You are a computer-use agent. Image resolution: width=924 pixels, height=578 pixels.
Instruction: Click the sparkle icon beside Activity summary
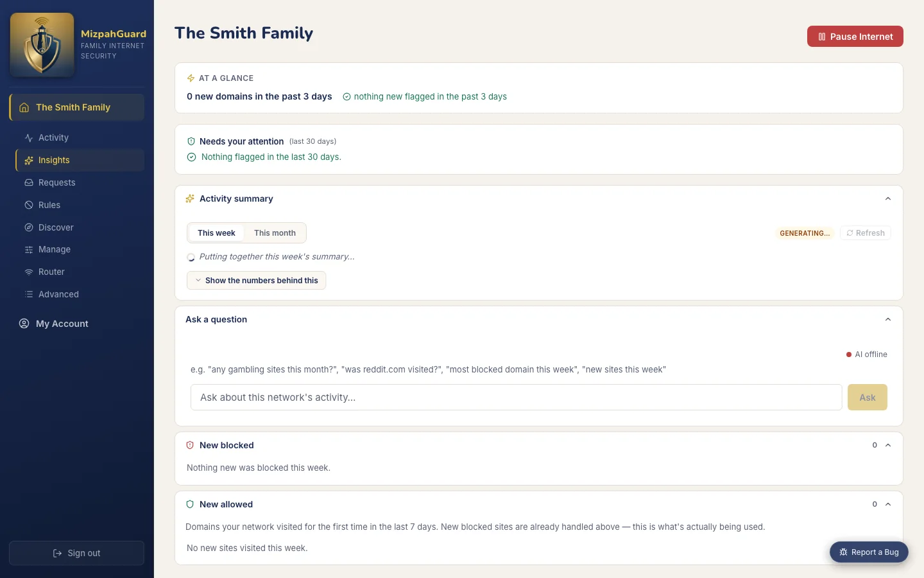pyautogui.click(x=190, y=198)
